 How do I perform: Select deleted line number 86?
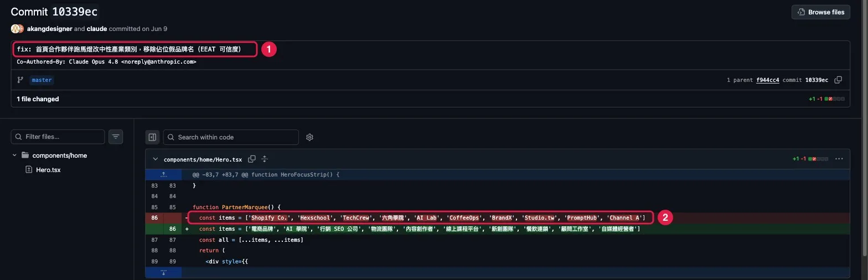pyautogui.click(x=154, y=218)
